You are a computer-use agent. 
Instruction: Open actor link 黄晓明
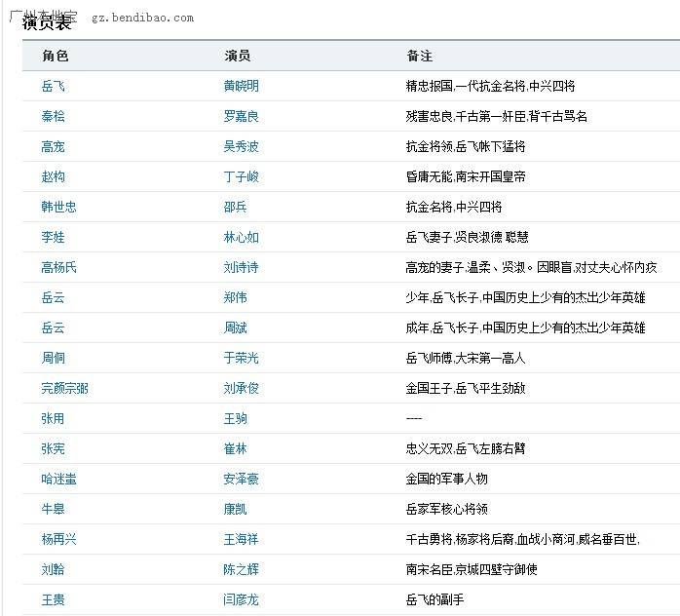click(242, 86)
